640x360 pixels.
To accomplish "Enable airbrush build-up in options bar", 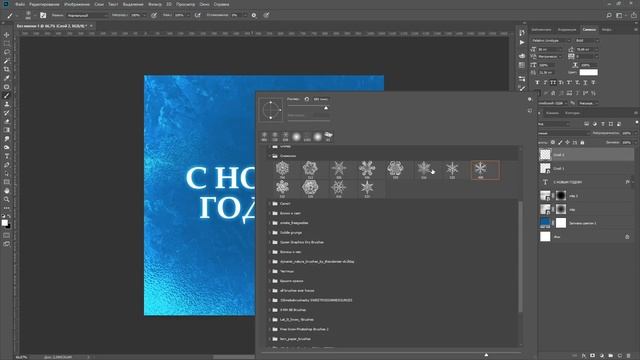I will [198, 15].
